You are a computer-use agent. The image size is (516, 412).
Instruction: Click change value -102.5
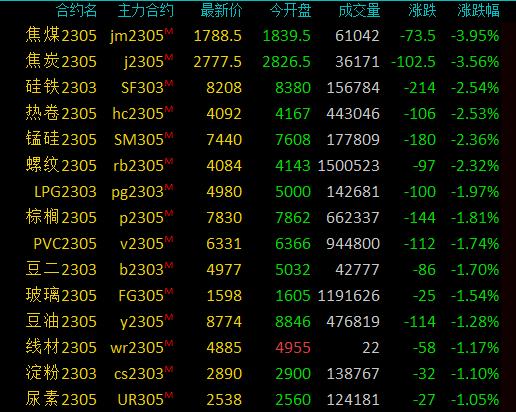(x=413, y=62)
